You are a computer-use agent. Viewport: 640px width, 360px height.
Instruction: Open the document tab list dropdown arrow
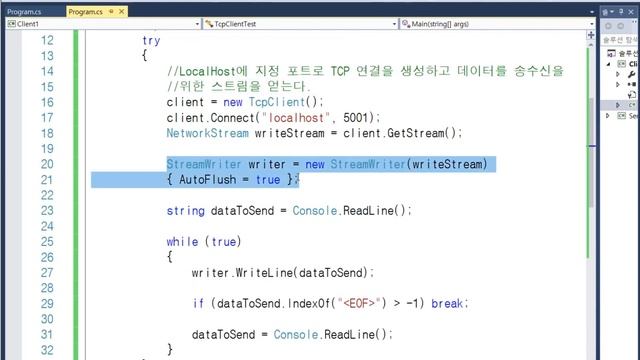(592, 12)
